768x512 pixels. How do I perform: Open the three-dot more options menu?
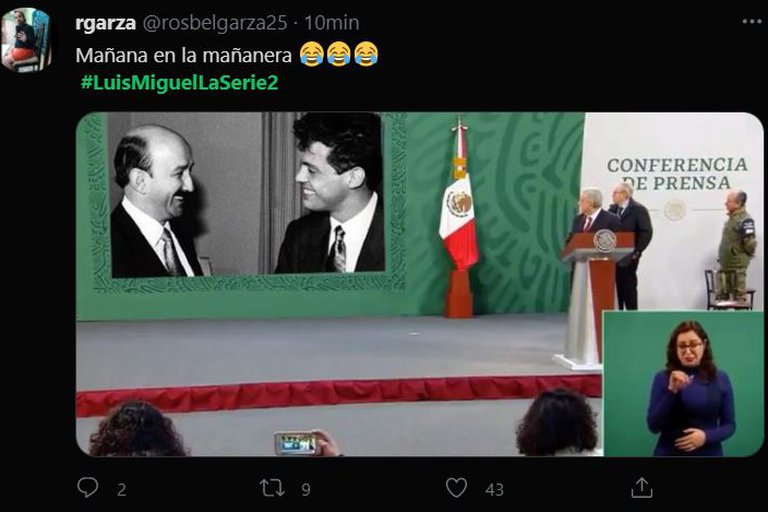751,22
